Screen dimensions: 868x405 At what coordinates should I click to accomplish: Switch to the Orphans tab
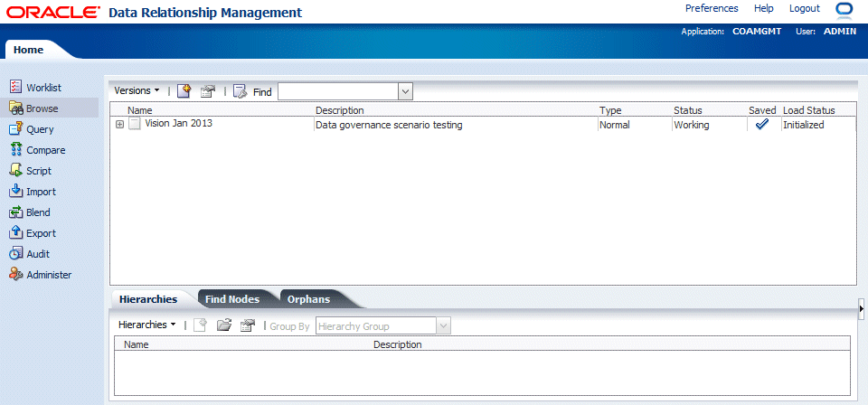pyautogui.click(x=308, y=299)
